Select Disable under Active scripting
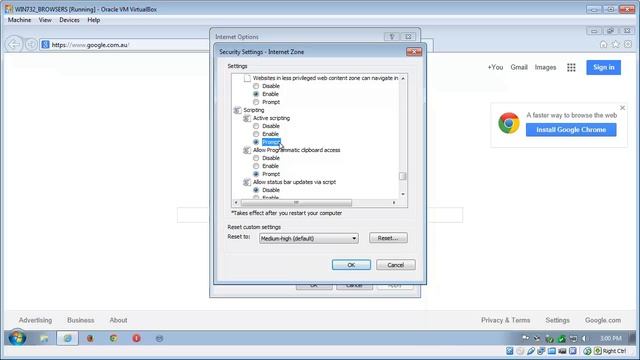This screenshot has height=360, width=640. point(256,126)
